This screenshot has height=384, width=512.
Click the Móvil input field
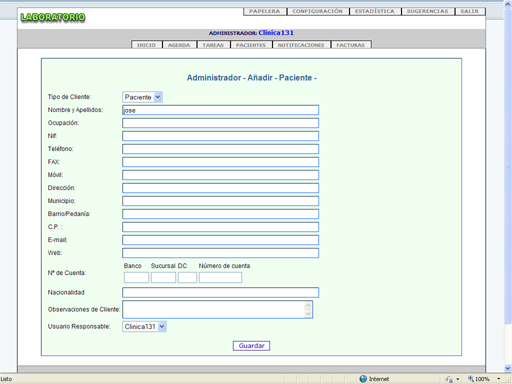(x=220, y=175)
